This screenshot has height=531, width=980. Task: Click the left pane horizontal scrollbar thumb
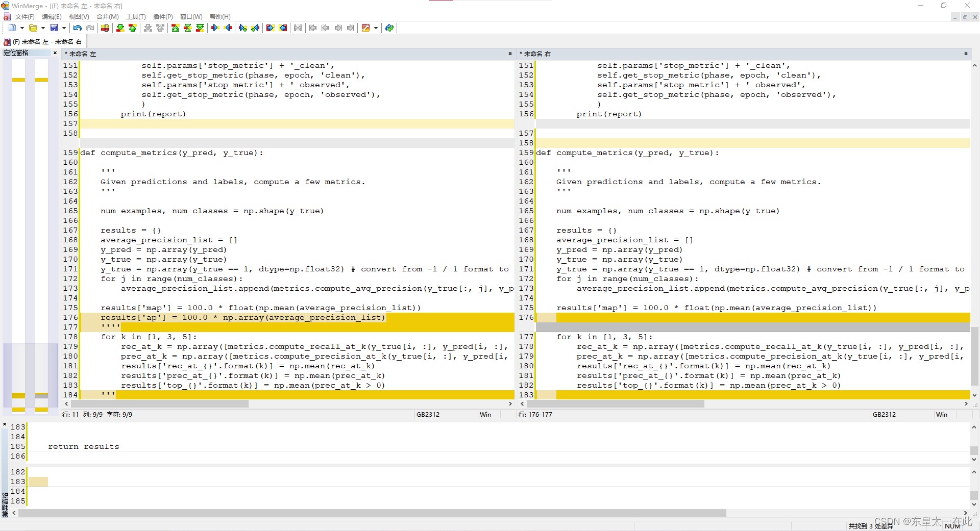159,403
